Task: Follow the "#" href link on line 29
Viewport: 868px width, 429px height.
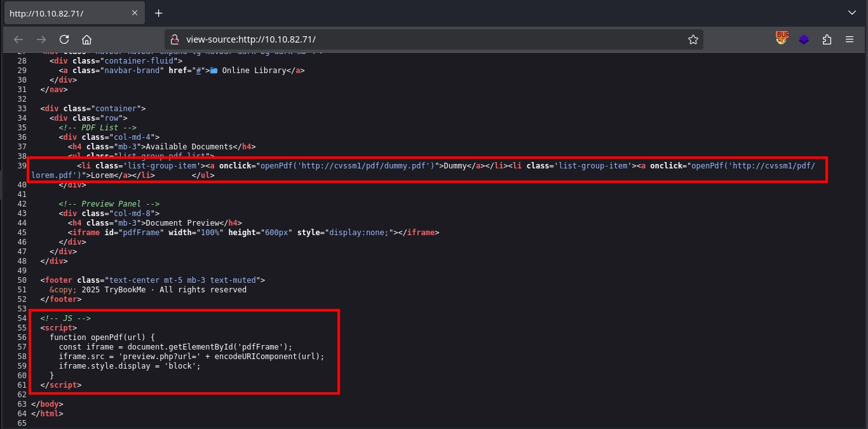Action: tap(198, 71)
